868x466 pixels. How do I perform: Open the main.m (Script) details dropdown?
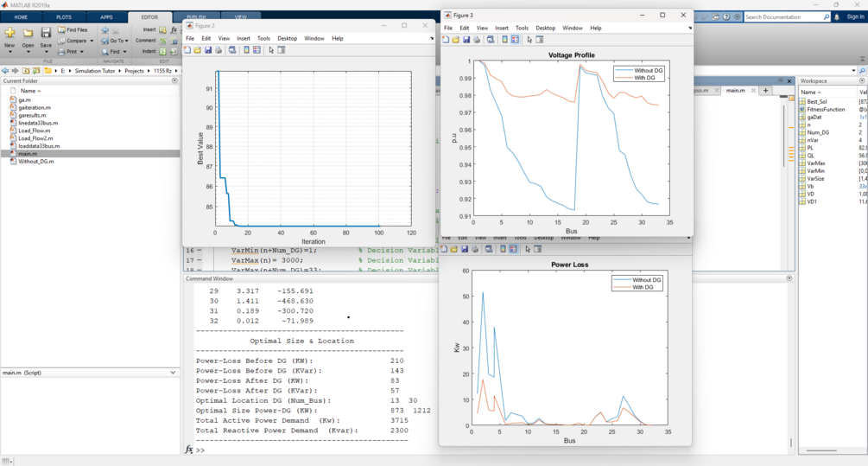[x=174, y=373]
